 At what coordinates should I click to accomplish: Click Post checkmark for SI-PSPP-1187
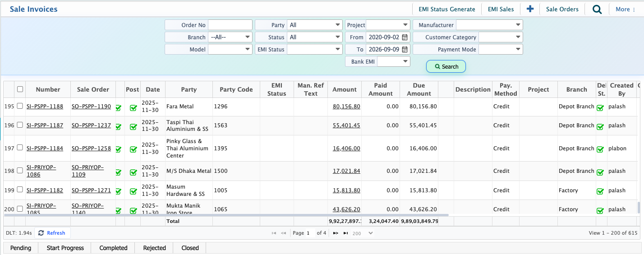pyautogui.click(x=133, y=127)
